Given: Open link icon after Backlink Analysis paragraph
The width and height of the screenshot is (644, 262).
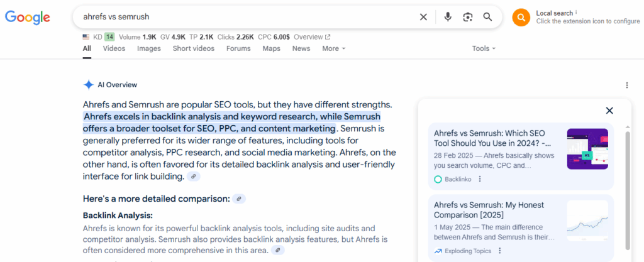Looking at the screenshot, I should click(x=277, y=249).
